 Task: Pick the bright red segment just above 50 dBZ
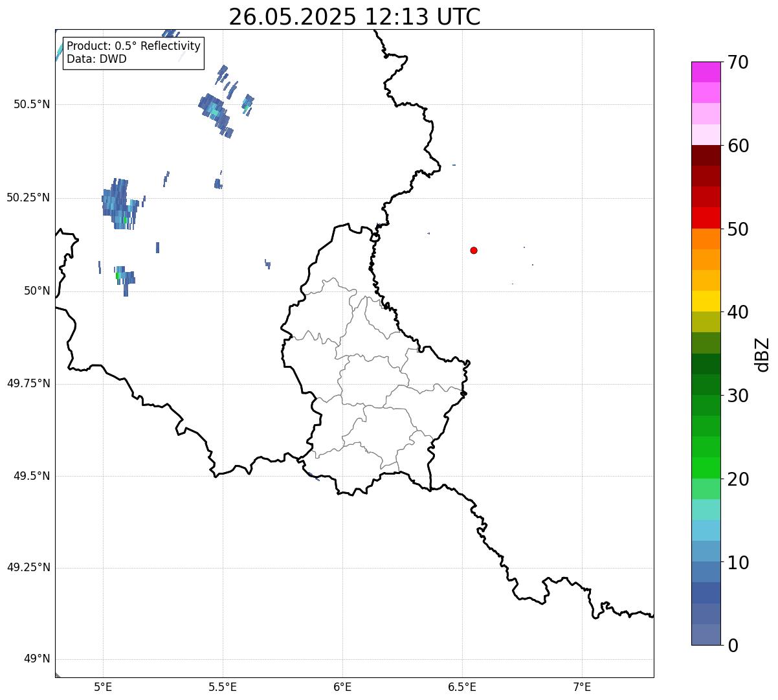[706, 218]
